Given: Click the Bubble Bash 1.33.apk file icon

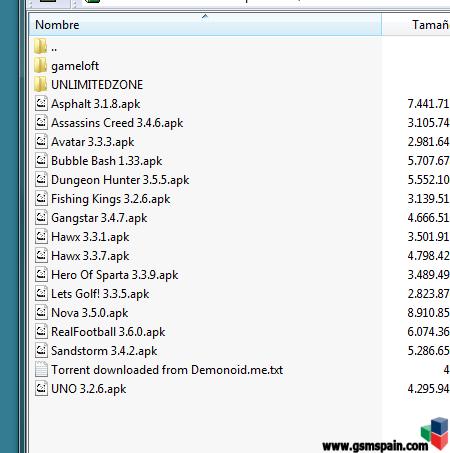Looking at the screenshot, I should click(41, 160).
